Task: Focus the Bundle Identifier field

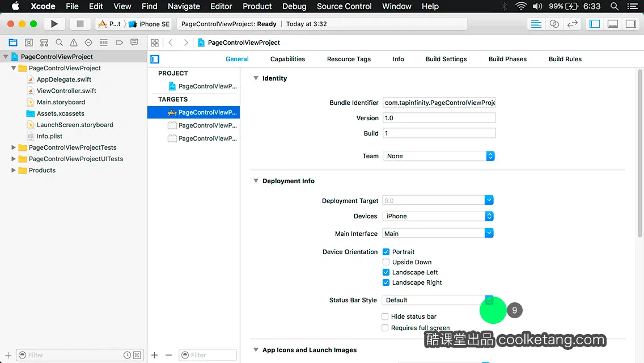Action: pyautogui.click(x=439, y=102)
